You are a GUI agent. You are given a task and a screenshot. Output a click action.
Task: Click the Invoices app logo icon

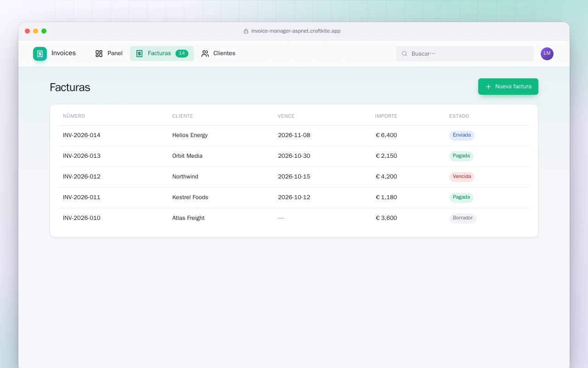click(x=40, y=54)
